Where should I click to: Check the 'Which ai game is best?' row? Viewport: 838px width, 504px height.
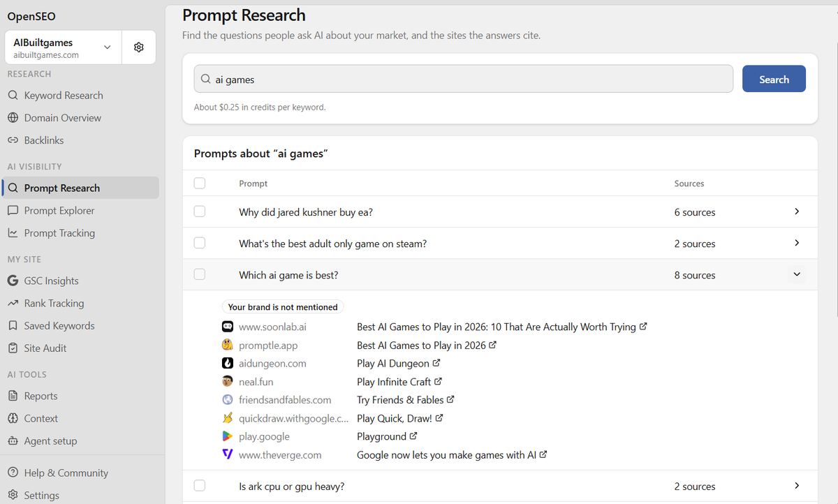[x=200, y=274]
